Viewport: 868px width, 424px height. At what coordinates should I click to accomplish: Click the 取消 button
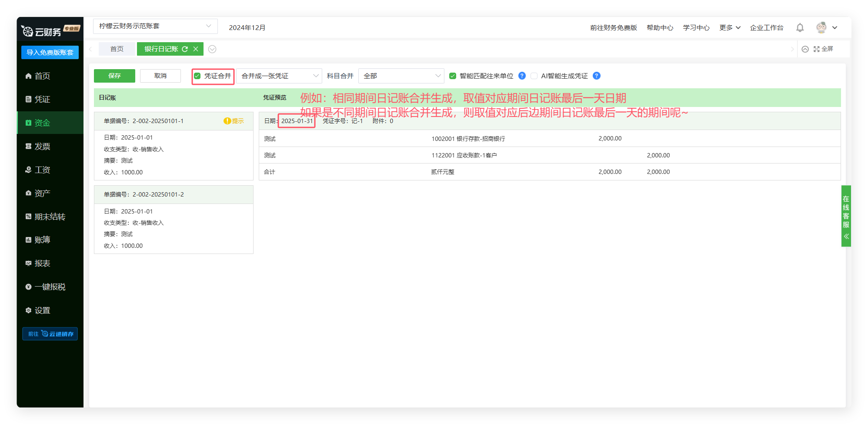click(x=160, y=76)
